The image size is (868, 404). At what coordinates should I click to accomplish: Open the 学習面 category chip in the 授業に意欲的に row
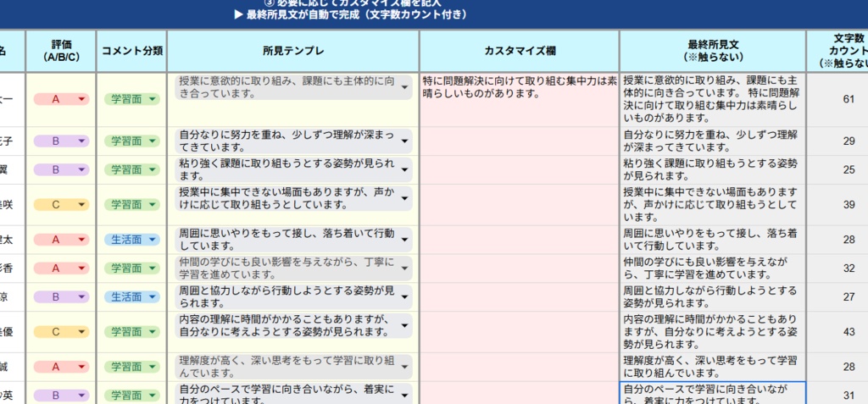coord(131,99)
